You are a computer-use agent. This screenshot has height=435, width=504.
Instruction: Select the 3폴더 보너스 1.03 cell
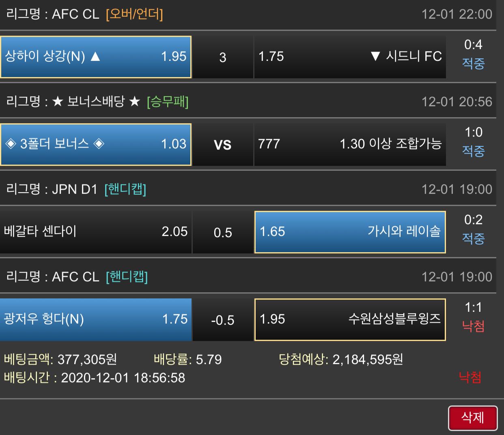pyautogui.click(x=96, y=144)
